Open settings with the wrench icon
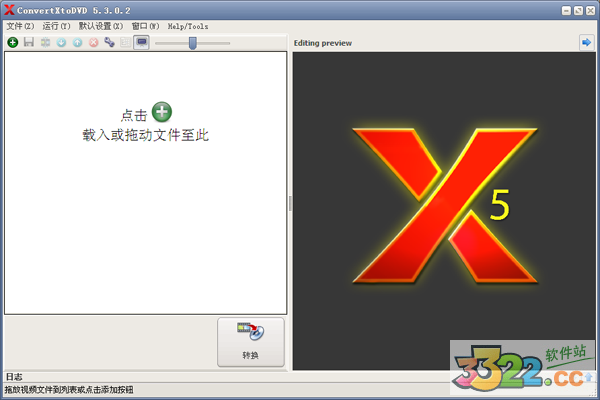The image size is (600, 400). click(x=109, y=42)
